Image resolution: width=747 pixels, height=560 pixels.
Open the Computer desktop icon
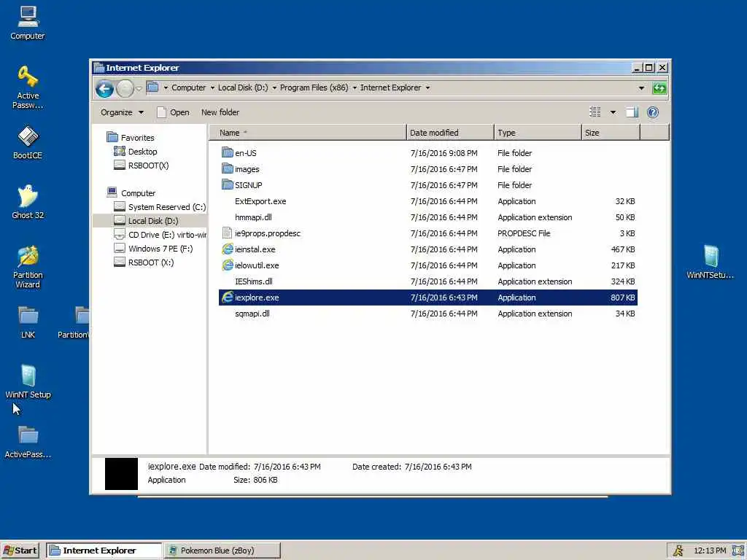[28, 23]
